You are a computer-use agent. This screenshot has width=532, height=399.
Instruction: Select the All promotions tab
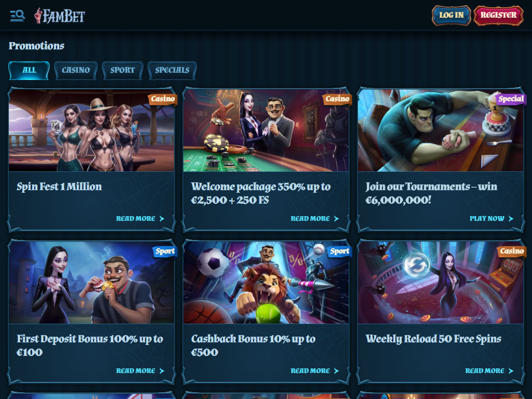coord(29,70)
